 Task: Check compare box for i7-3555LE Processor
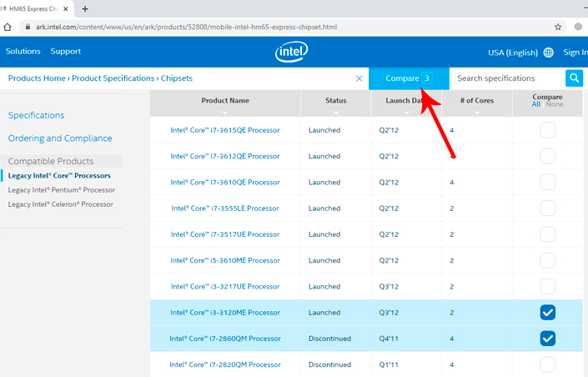click(x=547, y=209)
